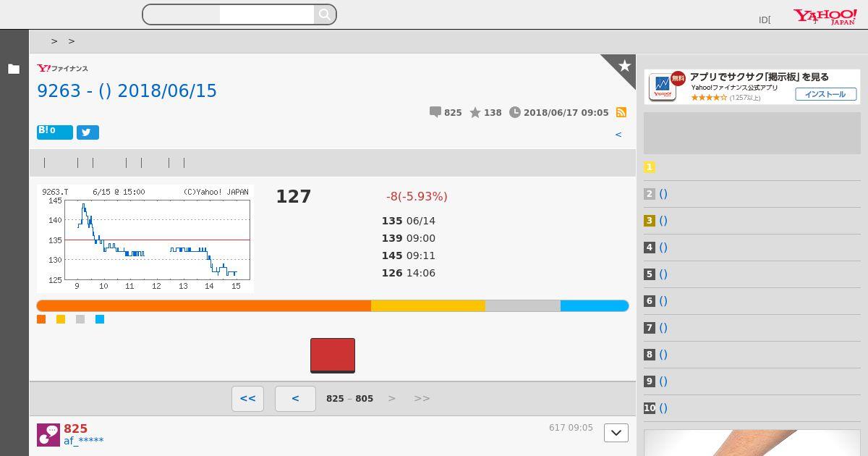This screenshot has height=456, width=868.
Task: Open ranking item number 6 link
Action: 663,301
